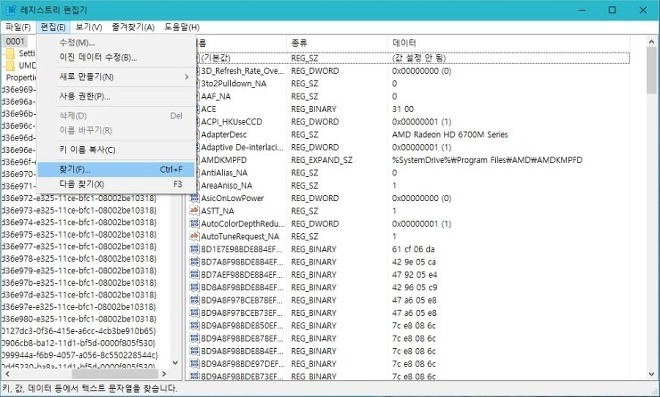Open the 즐겨찾기(A) menu
The width and height of the screenshot is (660, 397).
coord(133,27)
